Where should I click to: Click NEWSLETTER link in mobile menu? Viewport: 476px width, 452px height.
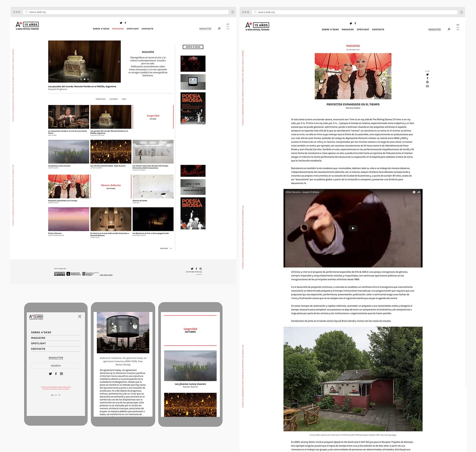click(x=56, y=358)
